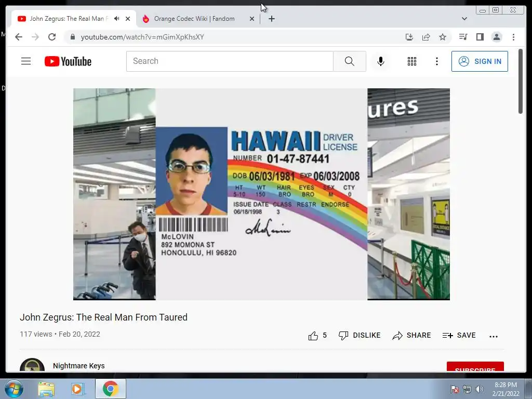Click on the video player

coord(262,194)
